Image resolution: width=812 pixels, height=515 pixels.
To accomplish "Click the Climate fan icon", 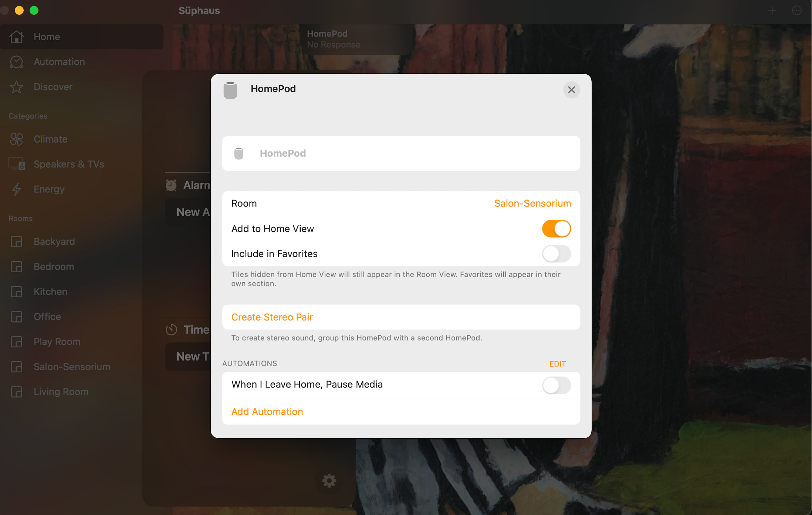I will pos(17,139).
